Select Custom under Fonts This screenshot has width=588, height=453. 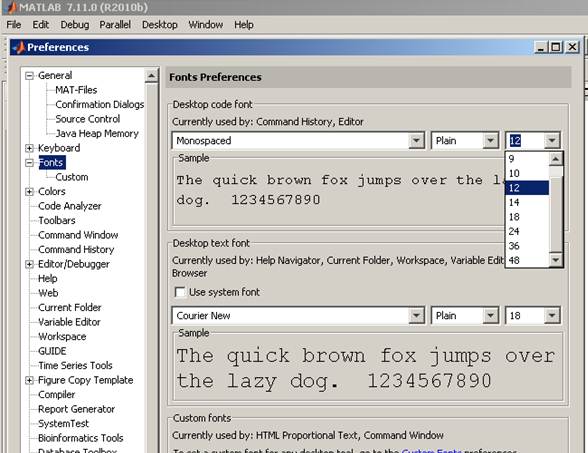click(72, 177)
